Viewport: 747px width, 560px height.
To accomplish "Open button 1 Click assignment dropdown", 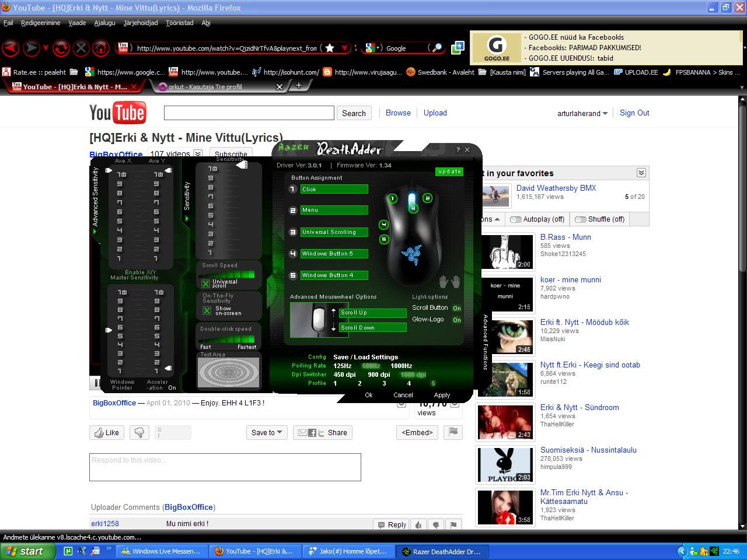I will tap(334, 189).
